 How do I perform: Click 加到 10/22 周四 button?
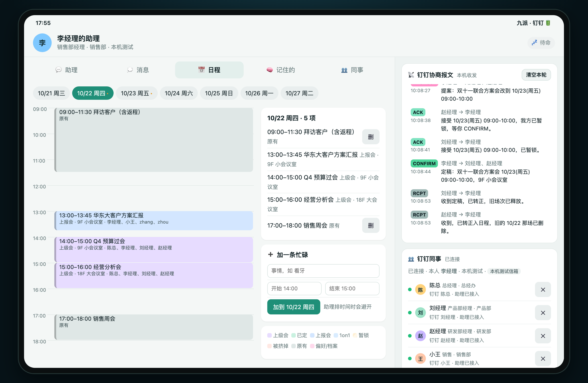(x=294, y=307)
